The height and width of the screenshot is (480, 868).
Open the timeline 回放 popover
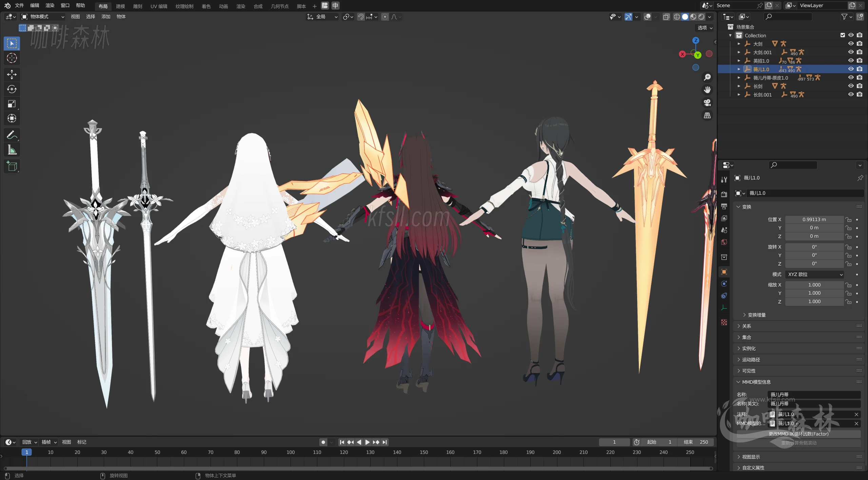click(x=29, y=442)
